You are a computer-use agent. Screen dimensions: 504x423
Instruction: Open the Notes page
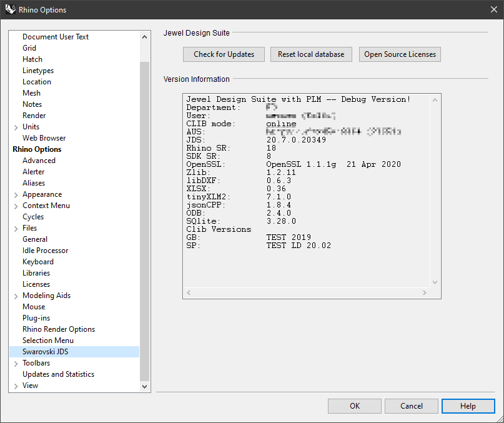(x=32, y=104)
